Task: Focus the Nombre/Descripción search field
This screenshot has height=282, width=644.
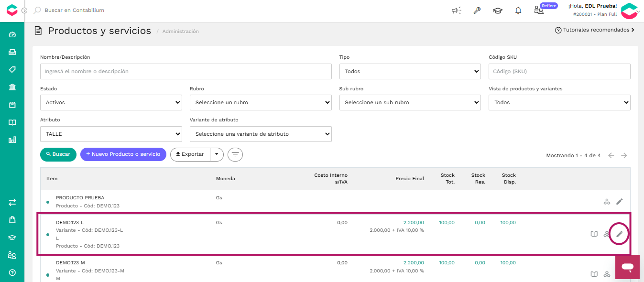Action: click(x=186, y=71)
